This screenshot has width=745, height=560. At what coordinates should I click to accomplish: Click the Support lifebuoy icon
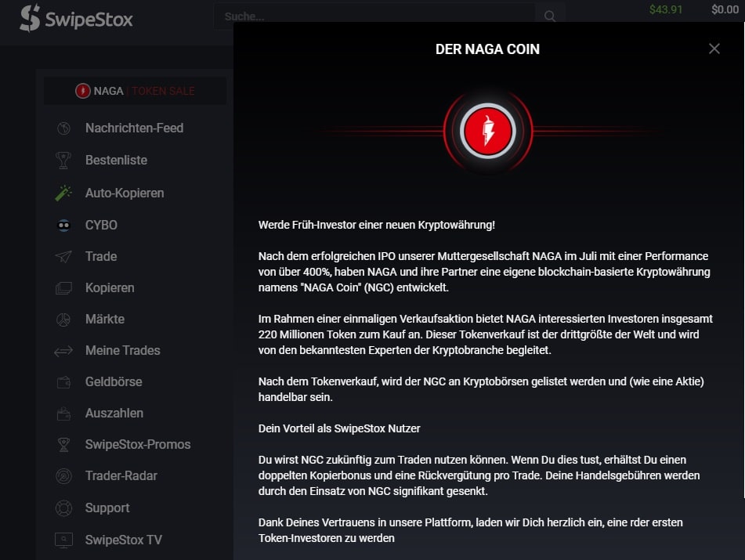pyautogui.click(x=63, y=508)
